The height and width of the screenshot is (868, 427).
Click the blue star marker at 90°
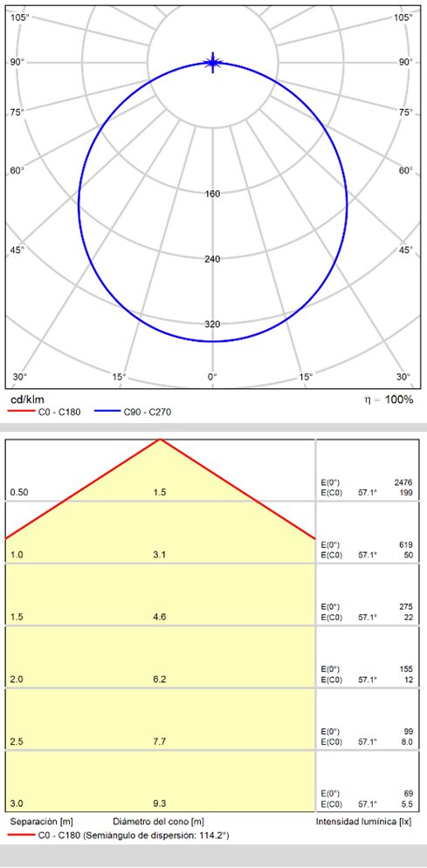coord(213,63)
